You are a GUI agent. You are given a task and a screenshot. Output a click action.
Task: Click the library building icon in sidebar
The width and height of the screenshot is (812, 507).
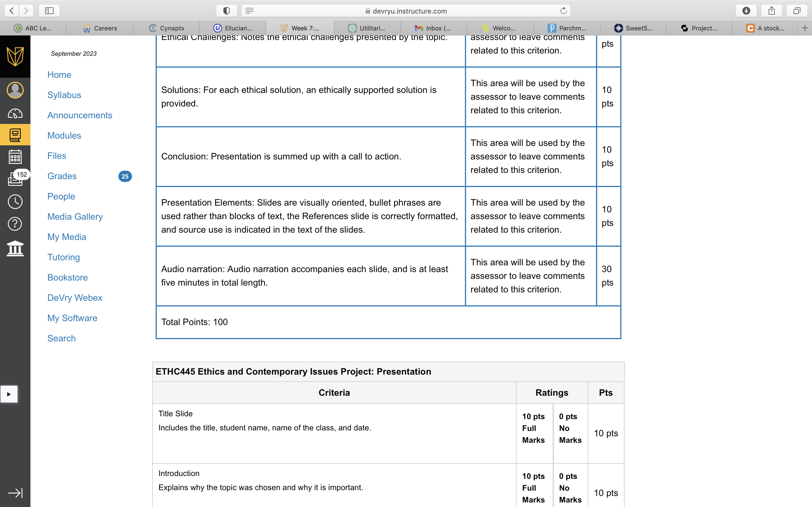(x=15, y=249)
